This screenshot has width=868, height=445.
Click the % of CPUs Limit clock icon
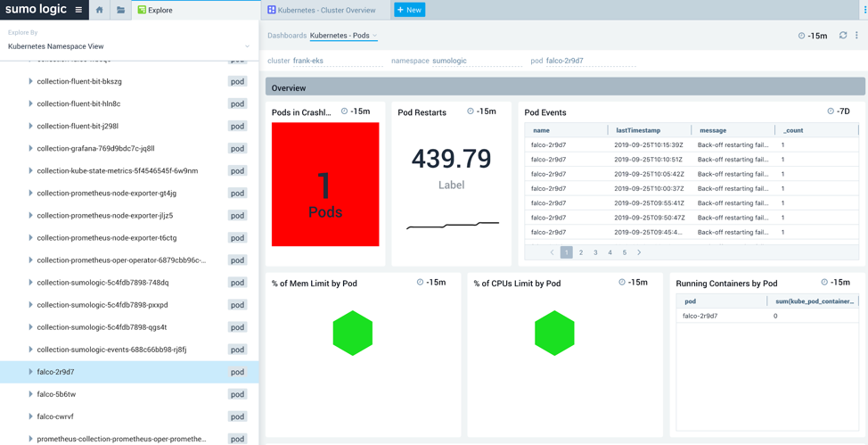[x=622, y=282]
